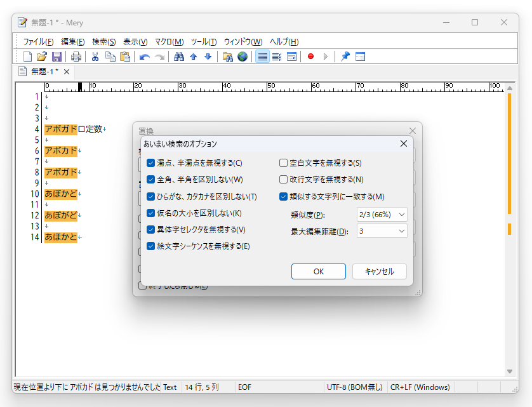Image resolution: width=532 pixels, height=407 pixels.
Task: Confirm options by pressing OK
Action: click(318, 271)
